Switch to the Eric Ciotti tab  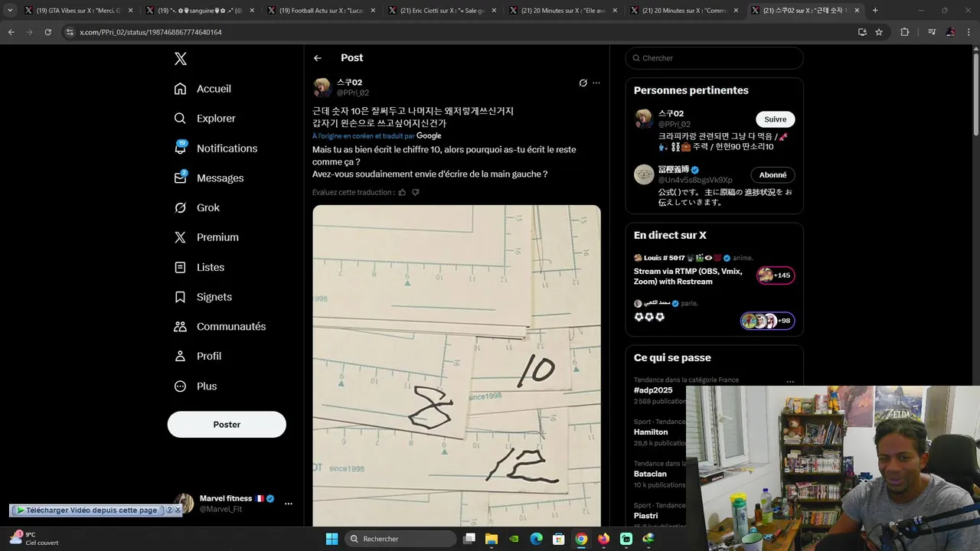(441, 11)
